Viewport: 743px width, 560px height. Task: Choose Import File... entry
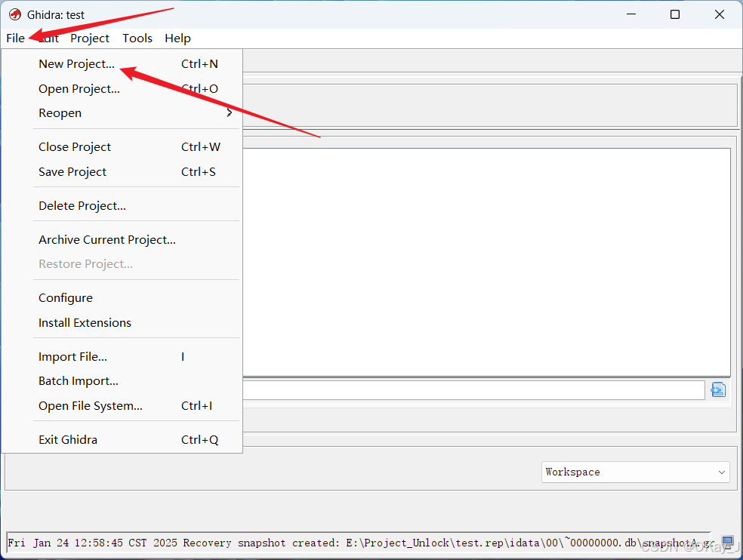[x=122, y=357]
